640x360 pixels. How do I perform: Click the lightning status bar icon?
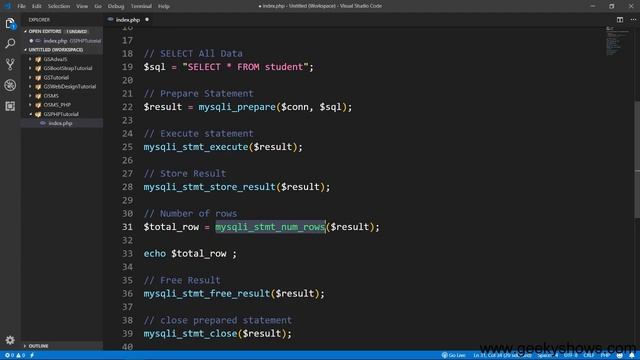(x=32, y=355)
